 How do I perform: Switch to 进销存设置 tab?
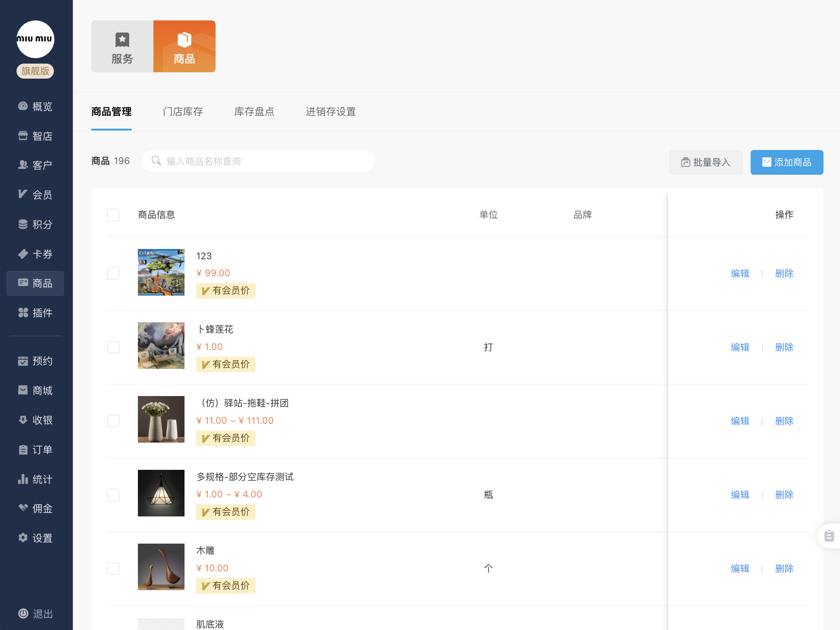(x=331, y=112)
